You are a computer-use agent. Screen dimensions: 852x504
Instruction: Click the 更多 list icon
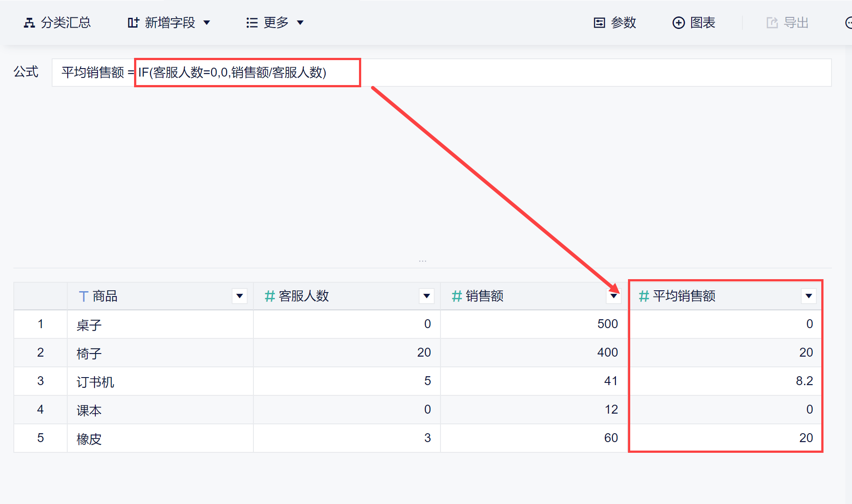(x=252, y=23)
